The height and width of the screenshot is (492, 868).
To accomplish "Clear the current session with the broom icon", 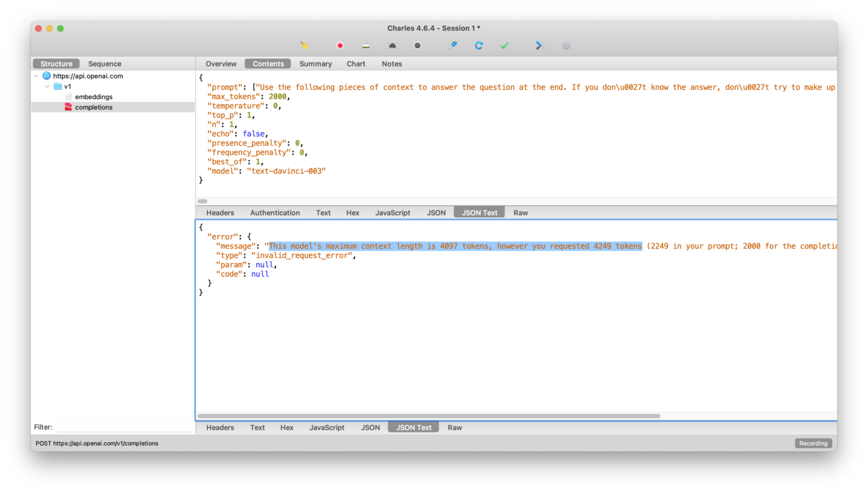I will click(x=303, y=45).
